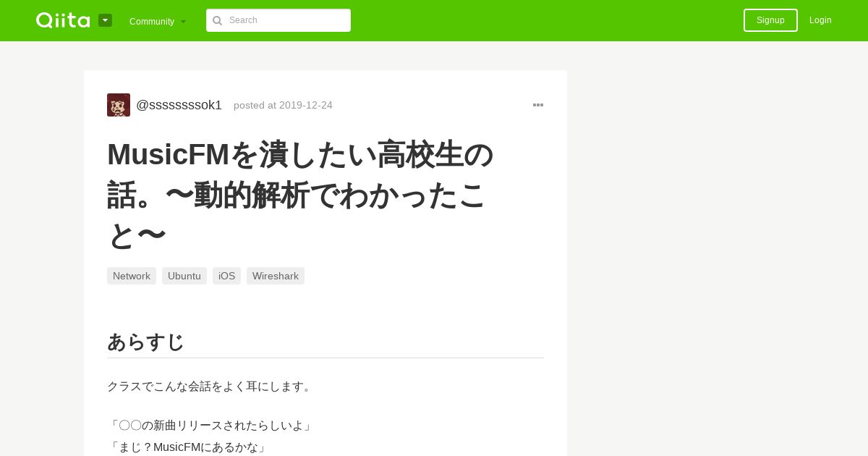Image resolution: width=868 pixels, height=456 pixels.
Task: Click the line '「まじ？MusicFMにあるかな」'
Action: pyautogui.click(x=187, y=447)
